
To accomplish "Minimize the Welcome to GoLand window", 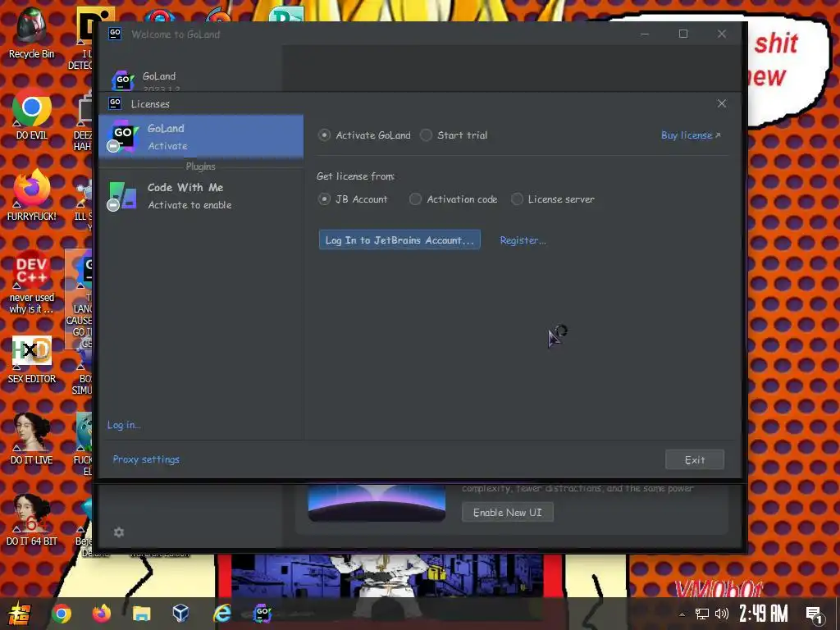I will 645,34.
